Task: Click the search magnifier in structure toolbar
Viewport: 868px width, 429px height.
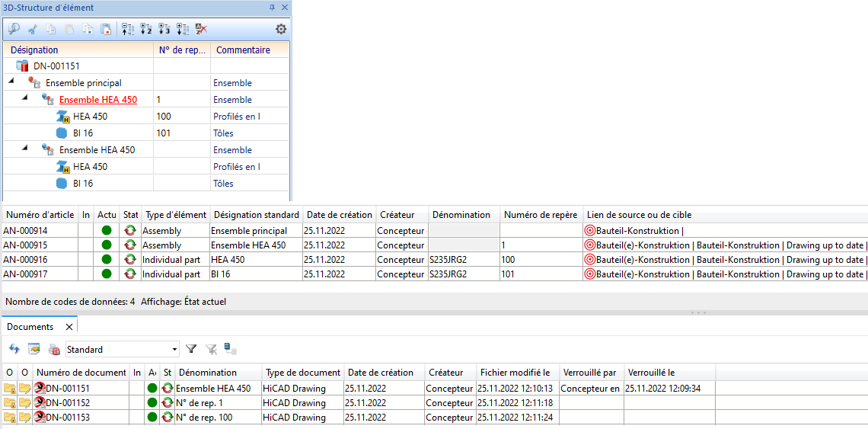Action: coord(14,29)
